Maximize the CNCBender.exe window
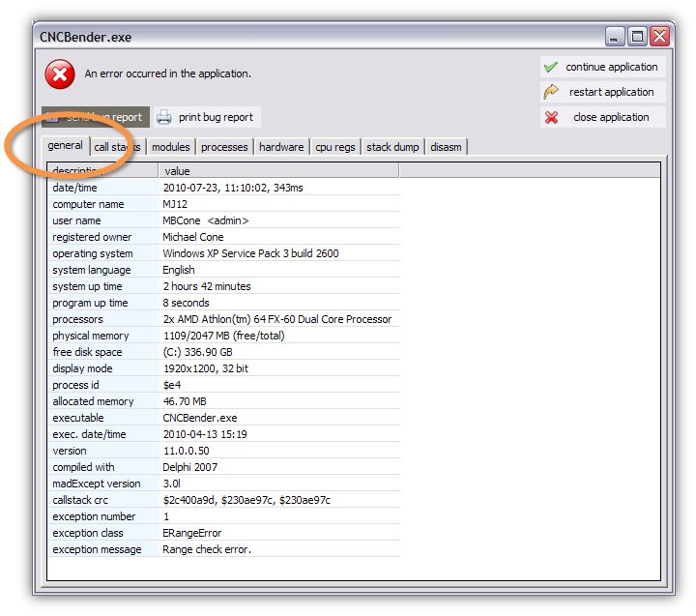 coord(637,37)
